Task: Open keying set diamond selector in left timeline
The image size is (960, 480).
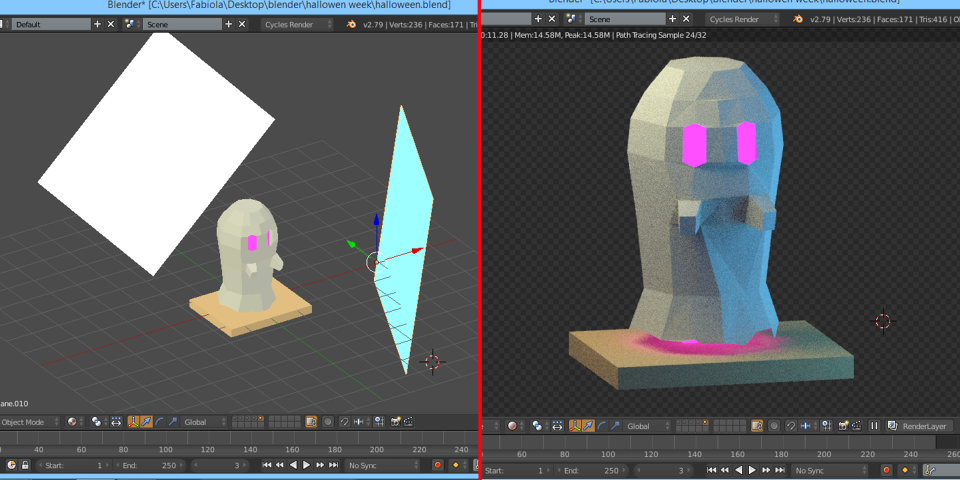Action: (x=459, y=465)
